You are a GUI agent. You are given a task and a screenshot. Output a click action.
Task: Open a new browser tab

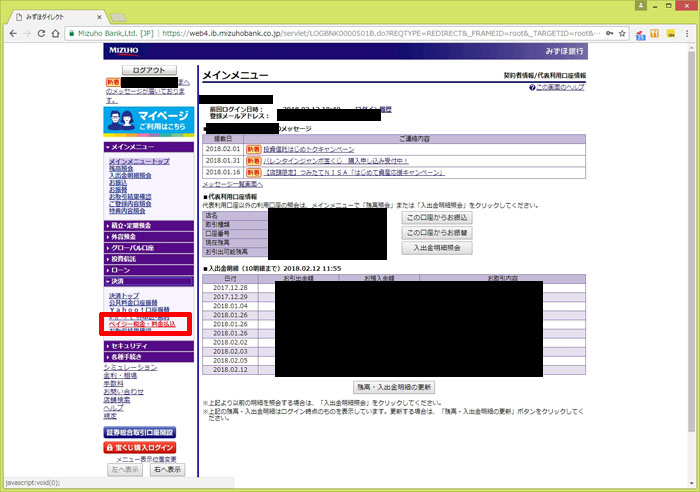click(118, 18)
